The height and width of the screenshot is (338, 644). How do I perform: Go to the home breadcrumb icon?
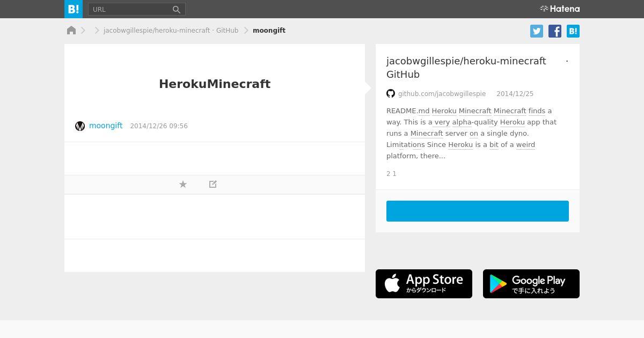(x=71, y=30)
